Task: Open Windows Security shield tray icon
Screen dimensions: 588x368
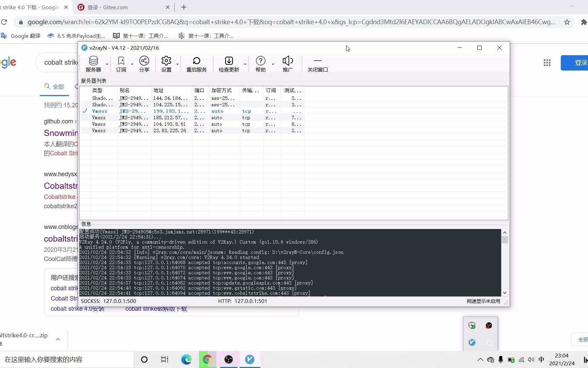Action: 472,325
